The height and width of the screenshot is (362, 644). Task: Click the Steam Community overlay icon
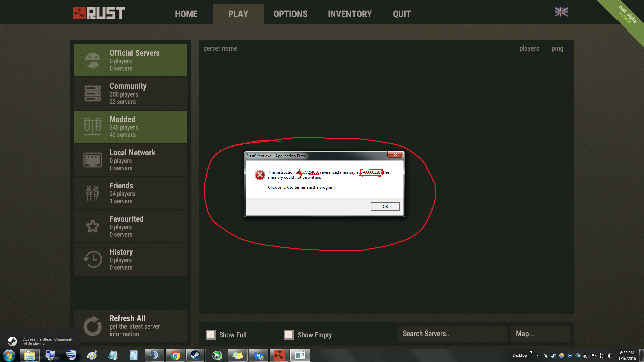pyautogui.click(x=12, y=341)
